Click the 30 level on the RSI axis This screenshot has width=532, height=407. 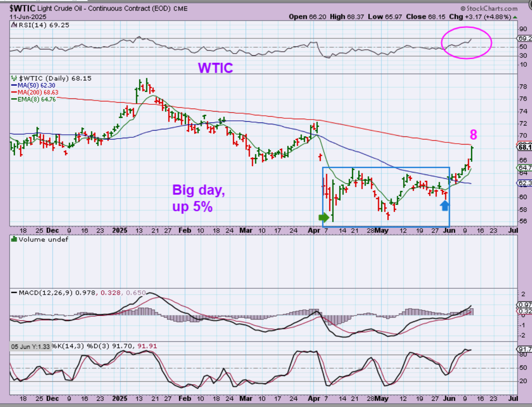point(523,55)
